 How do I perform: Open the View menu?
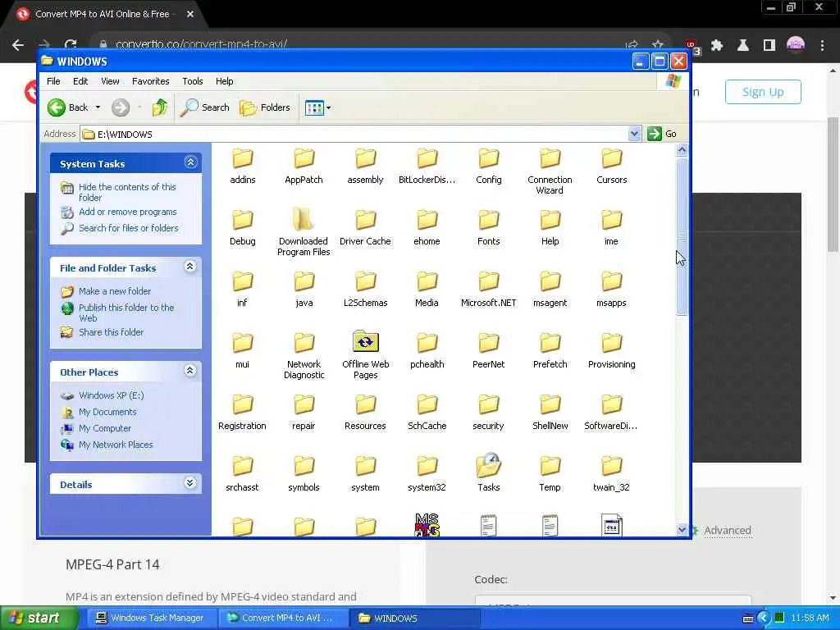(x=110, y=81)
